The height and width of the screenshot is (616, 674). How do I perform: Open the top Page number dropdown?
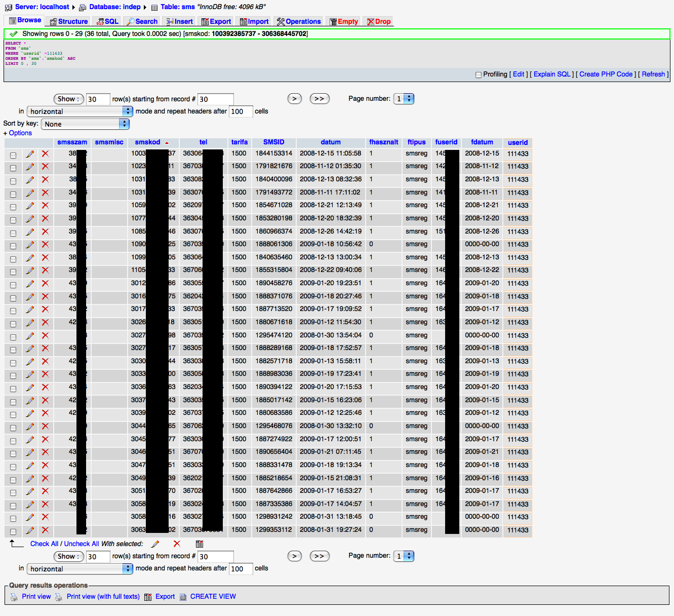pos(405,99)
